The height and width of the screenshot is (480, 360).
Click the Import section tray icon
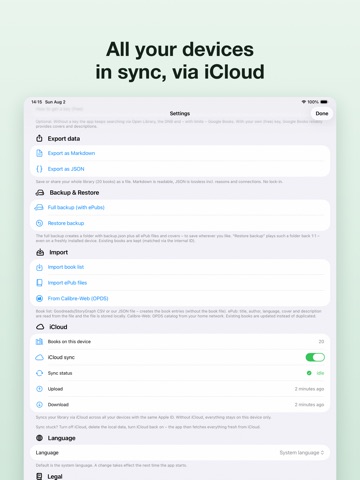click(x=40, y=252)
